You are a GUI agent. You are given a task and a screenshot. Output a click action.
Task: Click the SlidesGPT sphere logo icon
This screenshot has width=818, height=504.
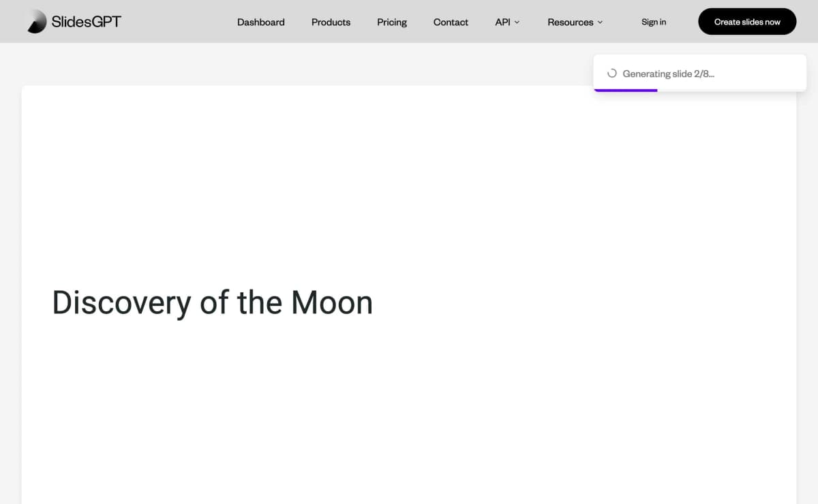(37, 22)
